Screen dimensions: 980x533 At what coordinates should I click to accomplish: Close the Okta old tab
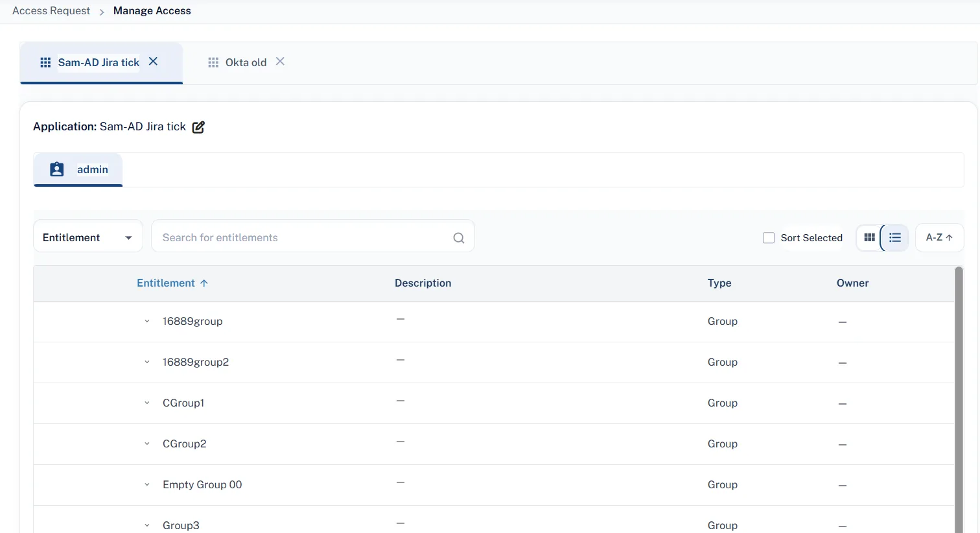[x=280, y=62]
